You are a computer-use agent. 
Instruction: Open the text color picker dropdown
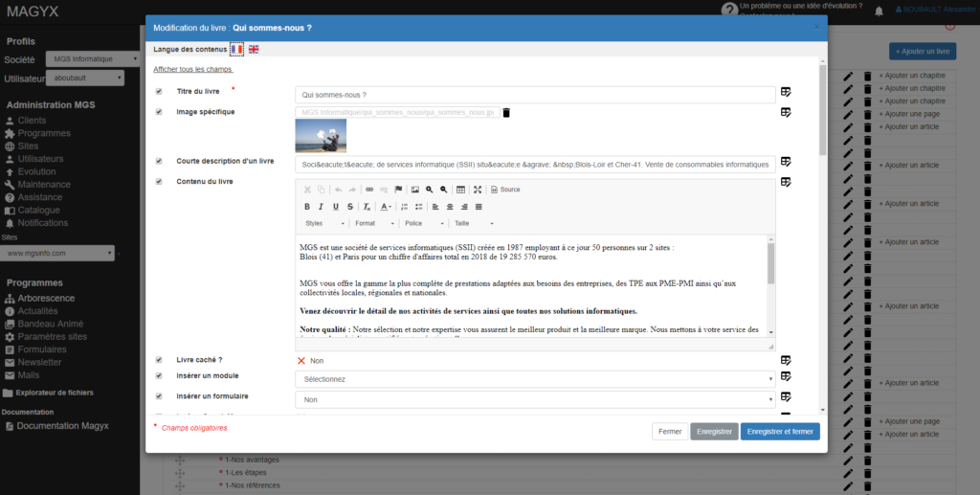point(387,207)
